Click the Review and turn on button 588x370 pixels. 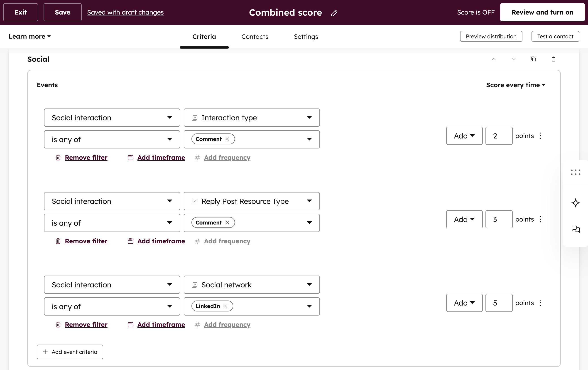pyautogui.click(x=542, y=12)
